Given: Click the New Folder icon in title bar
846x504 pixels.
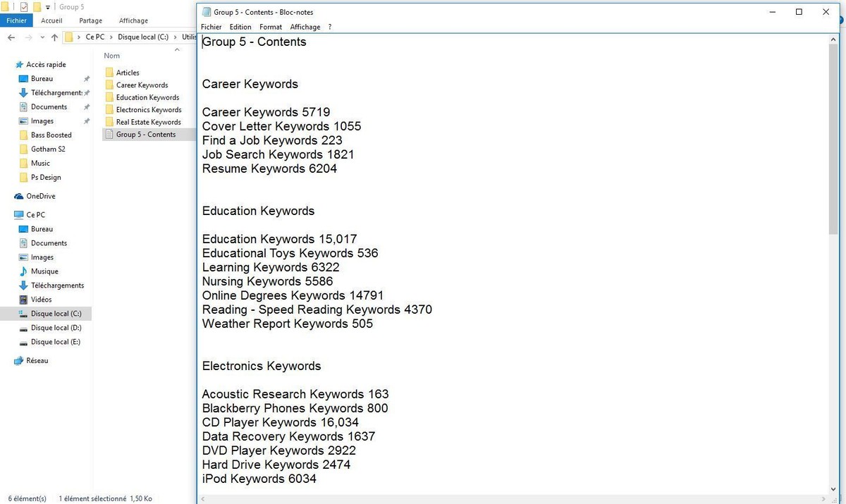Looking at the screenshot, I should tap(37, 7).
